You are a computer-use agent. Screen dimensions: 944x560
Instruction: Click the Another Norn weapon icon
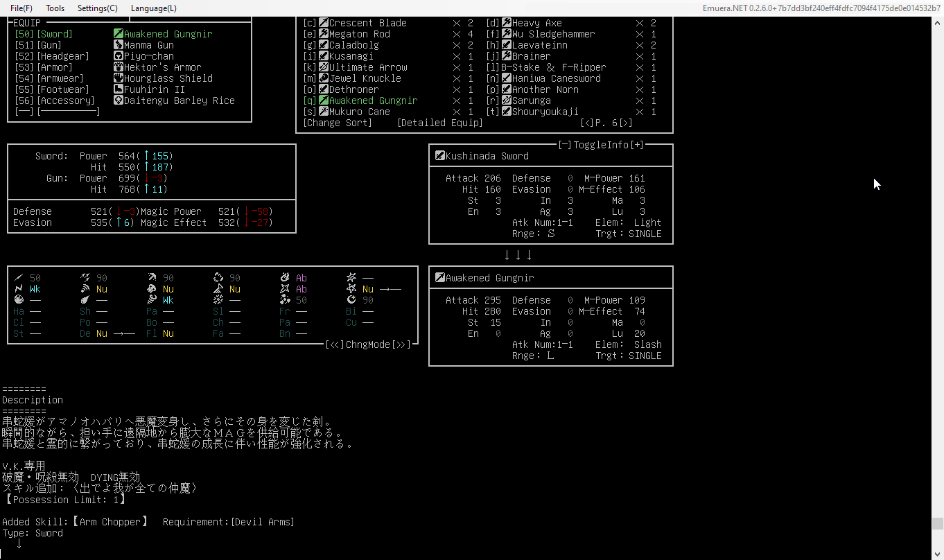[x=507, y=89]
